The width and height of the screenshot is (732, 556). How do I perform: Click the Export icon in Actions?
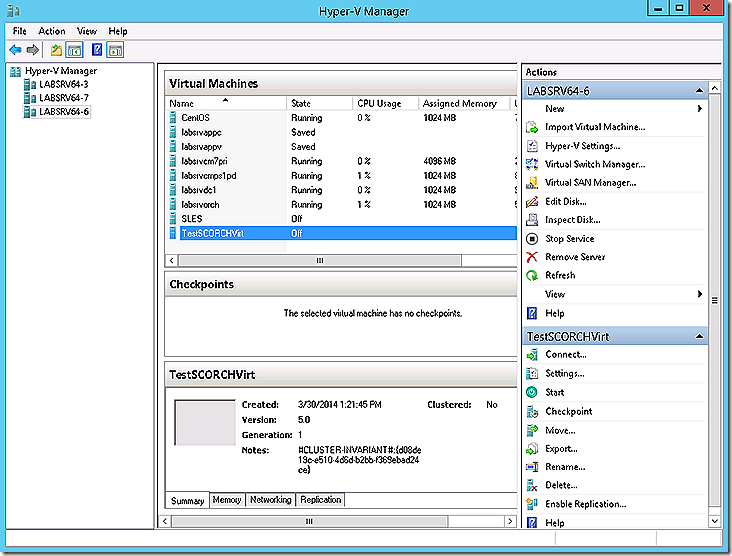pos(532,449)
